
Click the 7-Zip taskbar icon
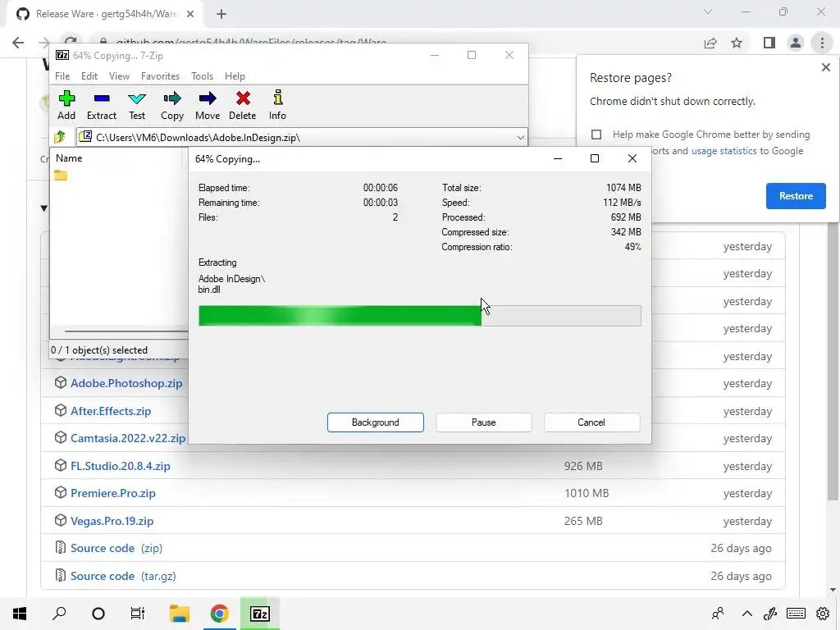(260, 614)
